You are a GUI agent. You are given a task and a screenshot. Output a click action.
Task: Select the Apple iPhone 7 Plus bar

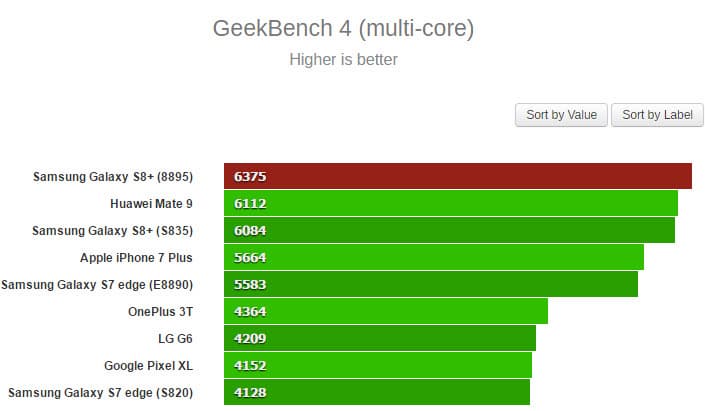pyautogui.click(x=434, y=258)
